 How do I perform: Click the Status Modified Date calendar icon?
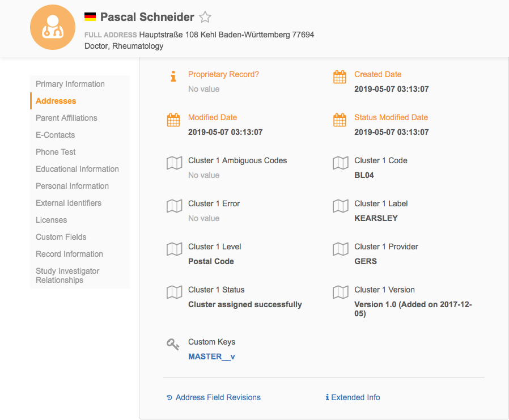(340, 120)
